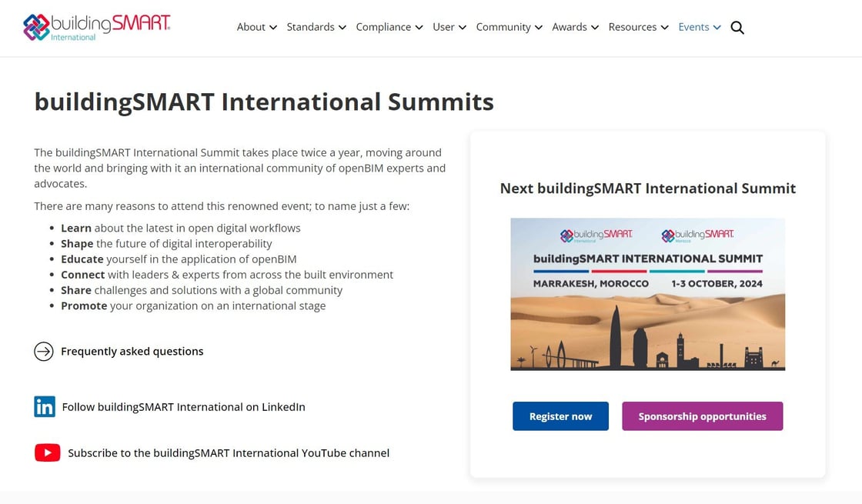Screen dimensions: 862x504
Task: Open the Frequently asked questions link
Action: click(x=132, y=351)
